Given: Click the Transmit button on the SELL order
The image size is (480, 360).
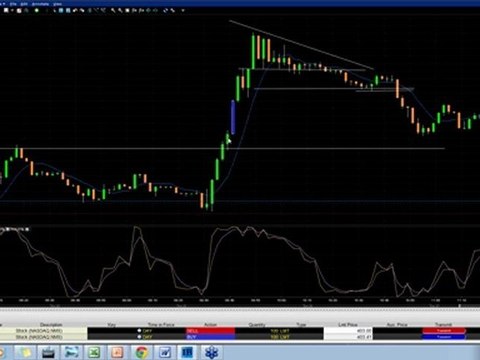Looking at the screenshot, I should (444, 331).
